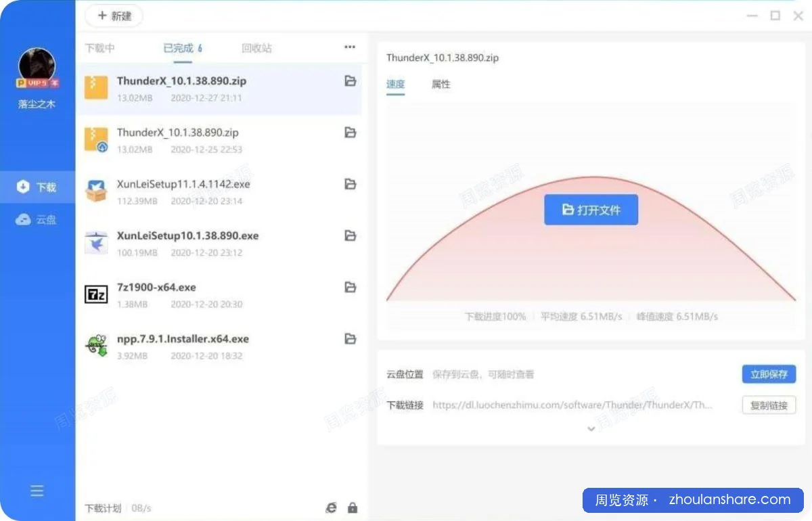This screenshot has width=812, height=521.
Task: Click the XunLeiSetup11.1.4.1142.exe box icon
Action: (96, 191)
